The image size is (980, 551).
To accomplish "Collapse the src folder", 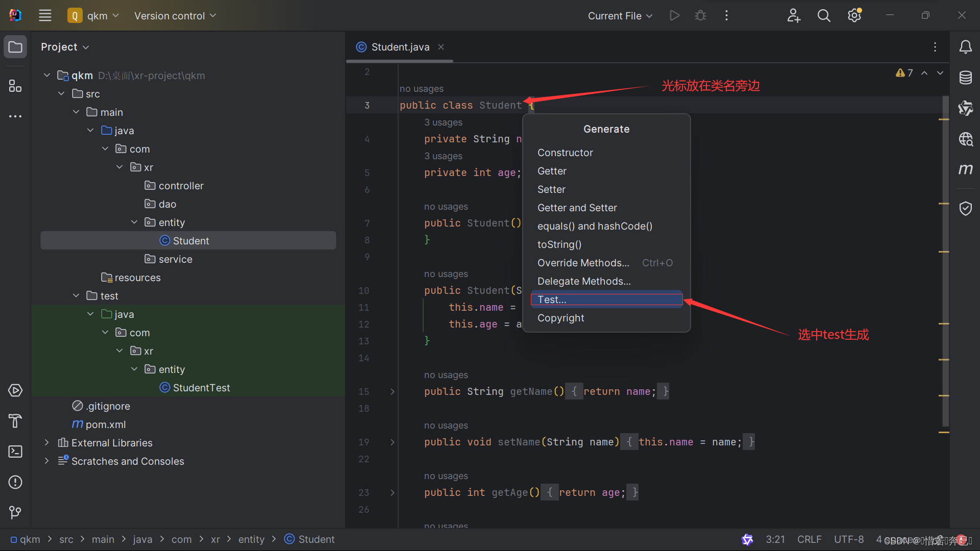I will coord(61,94).
